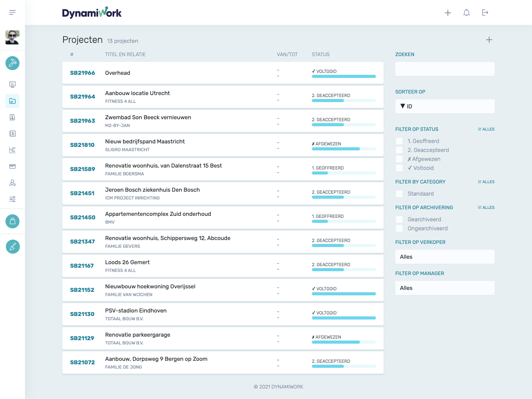Viewport: 532px width, 399px height.
Task: Open project SB21966 Overhead
Action: click(x=223, y=73)
